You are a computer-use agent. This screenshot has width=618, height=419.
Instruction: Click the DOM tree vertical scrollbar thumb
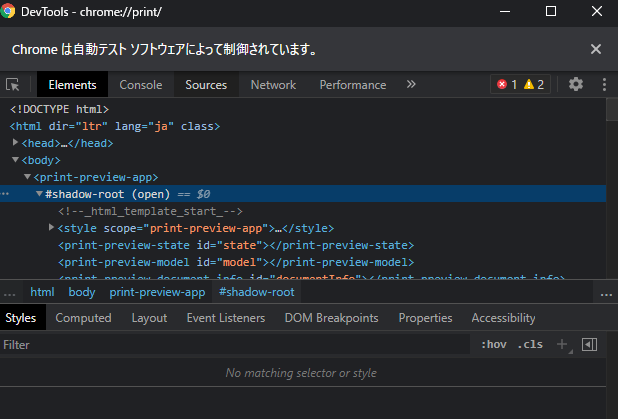612,110
